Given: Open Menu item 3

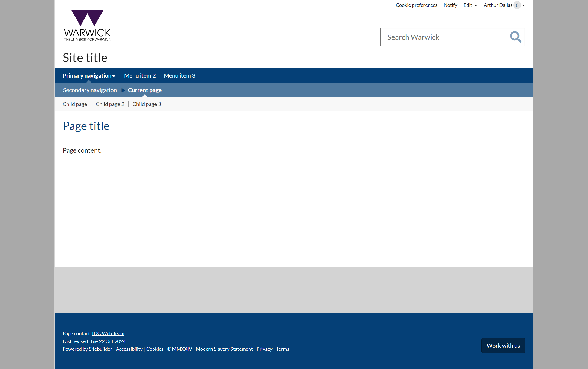Looking at the screenshot, I should [179, 76].
